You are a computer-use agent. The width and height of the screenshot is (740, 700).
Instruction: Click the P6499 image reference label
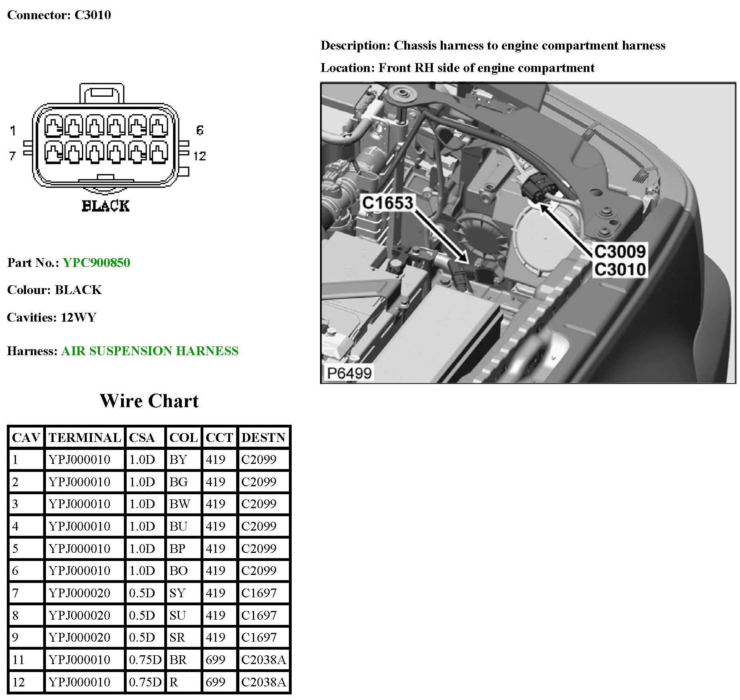click(349, 373)
